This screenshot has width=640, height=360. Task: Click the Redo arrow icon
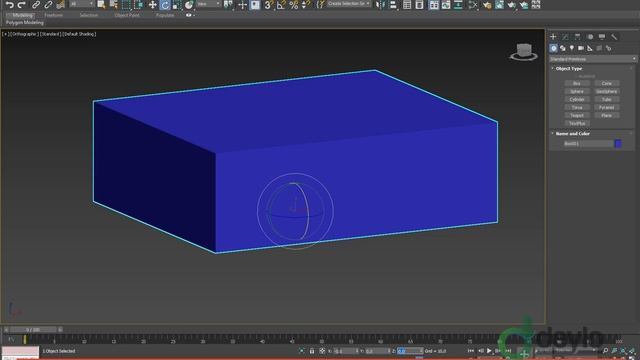click(x=22, y=5)
